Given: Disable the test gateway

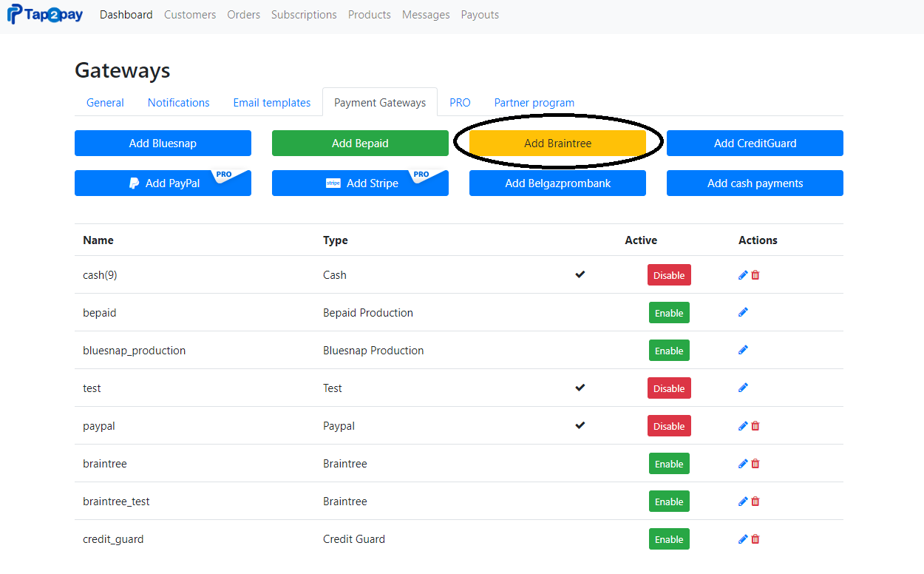Looking at the screenshot, I should click(669, 388).
